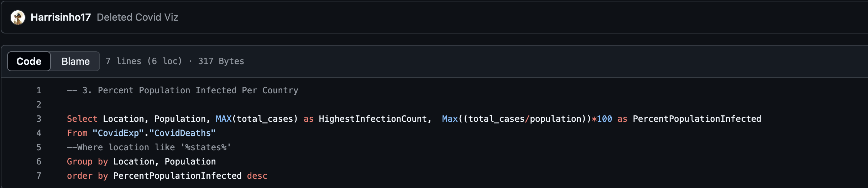868x188 pixels.
Task: Open the Harrisinho17 profile link
Action: 61,17
